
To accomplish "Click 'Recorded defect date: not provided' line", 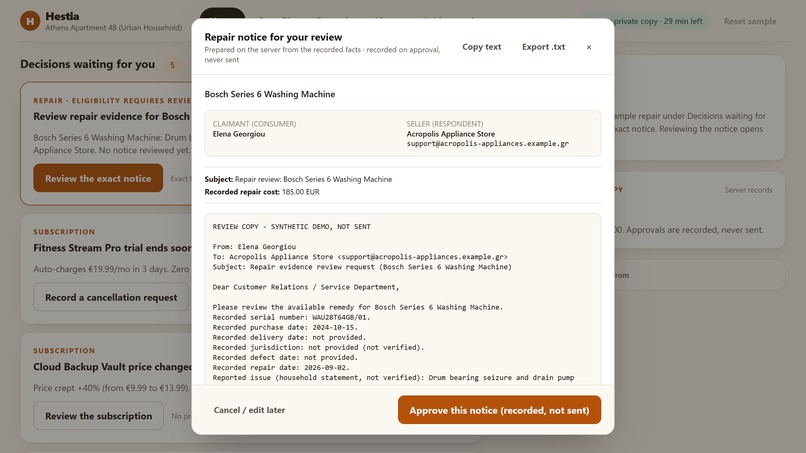I will tap(285, 357).
